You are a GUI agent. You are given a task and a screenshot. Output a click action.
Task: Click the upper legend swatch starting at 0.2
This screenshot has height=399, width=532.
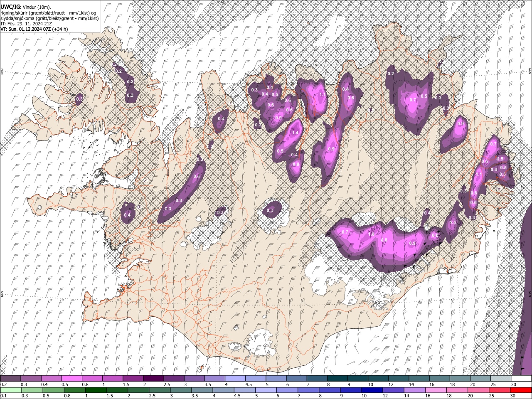point(11,378)
